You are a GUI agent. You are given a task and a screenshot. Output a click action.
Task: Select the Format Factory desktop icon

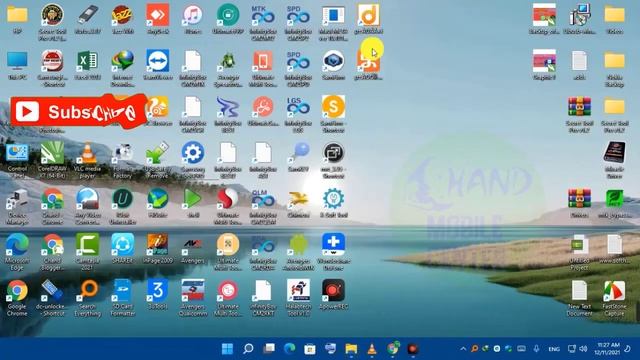(122, 160)
